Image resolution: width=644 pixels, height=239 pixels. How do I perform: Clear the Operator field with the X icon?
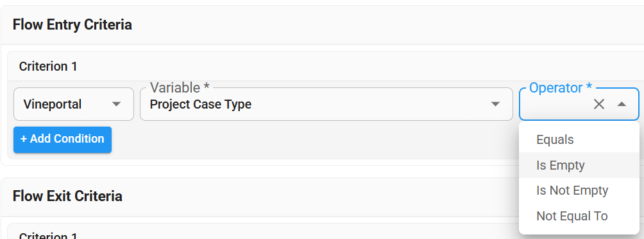(599, 105)
